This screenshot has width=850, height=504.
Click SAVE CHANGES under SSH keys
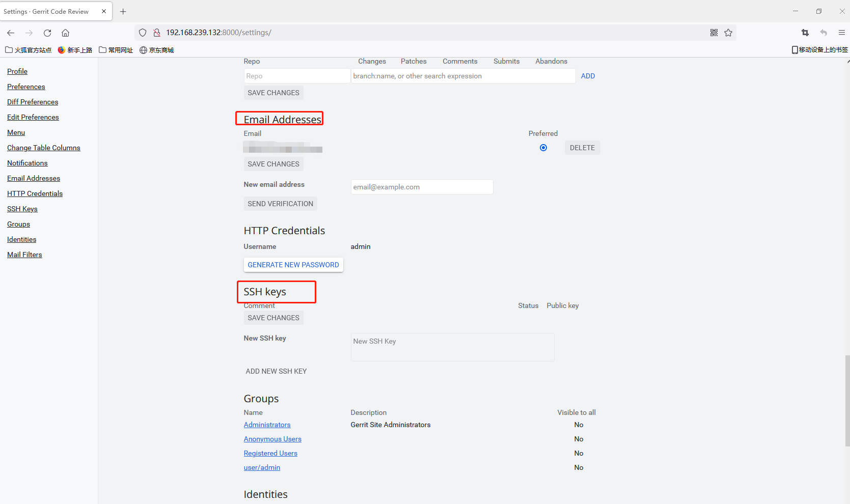[x=273, y=318]
